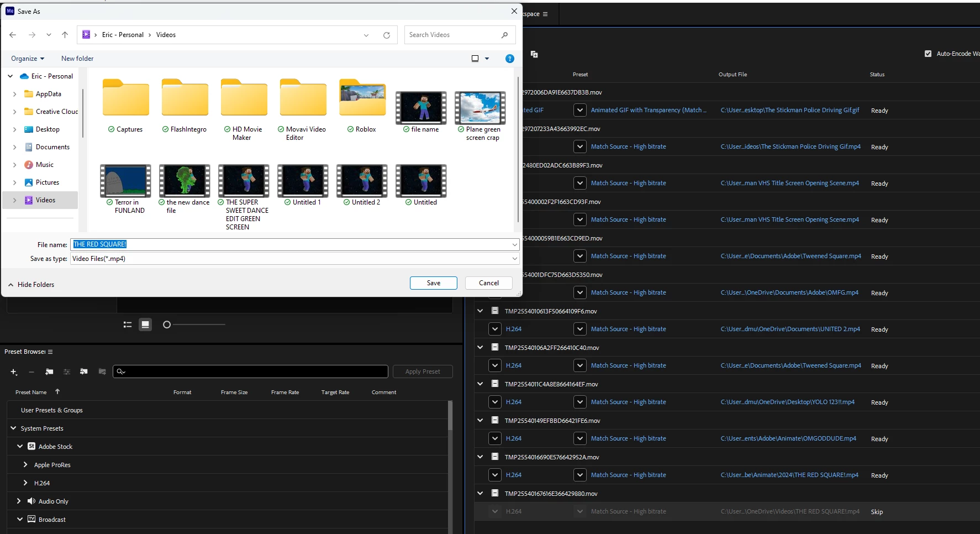This screenshot has height=534, width=980.
Task: Adjust the thumbnail zoom slider handle
Action: tap(167, 324)
